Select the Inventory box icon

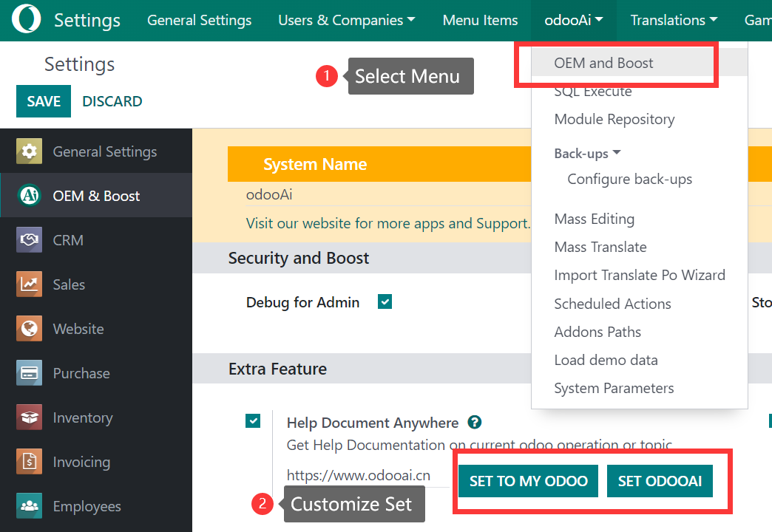[x=30, y=417]
